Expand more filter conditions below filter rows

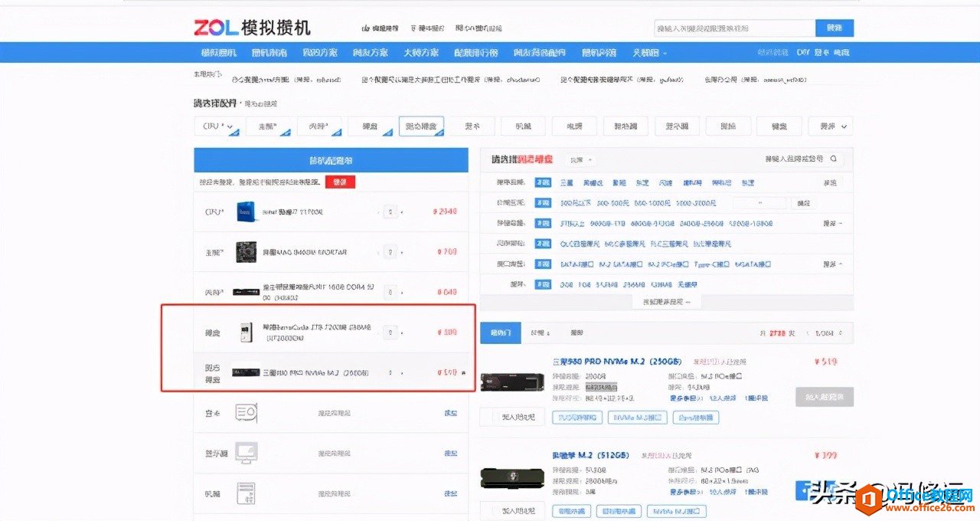point(666,302)
